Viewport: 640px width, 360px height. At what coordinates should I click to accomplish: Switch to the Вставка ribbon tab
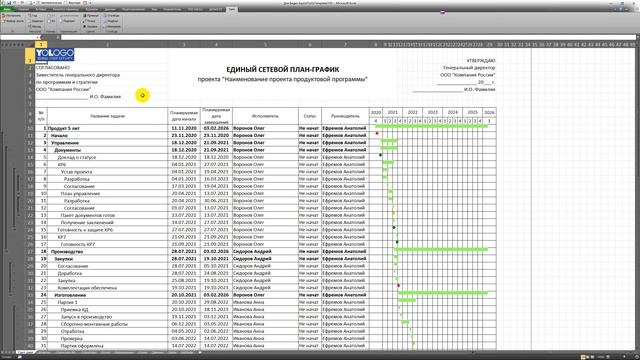point(41,9)
